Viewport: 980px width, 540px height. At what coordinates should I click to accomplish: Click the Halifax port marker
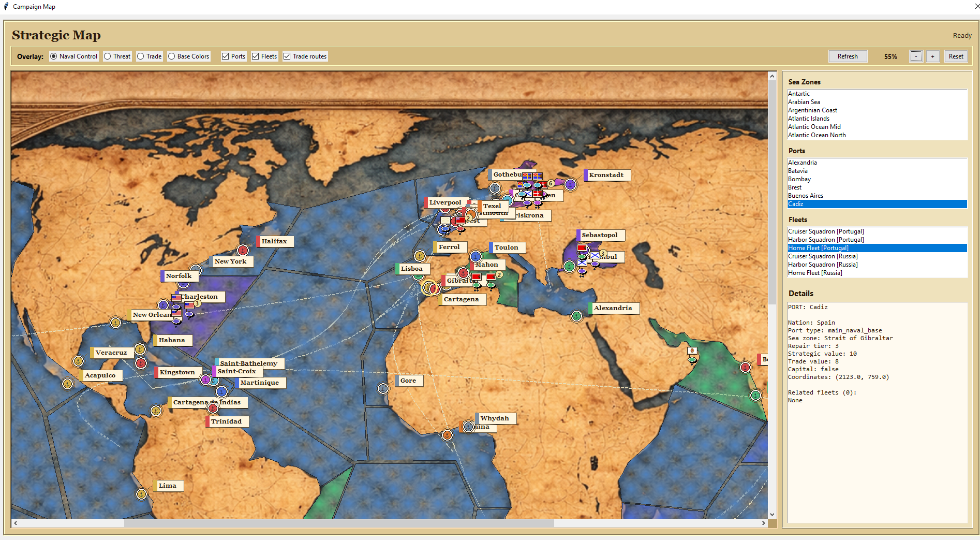pyautogui.click(x=243, y=251)
